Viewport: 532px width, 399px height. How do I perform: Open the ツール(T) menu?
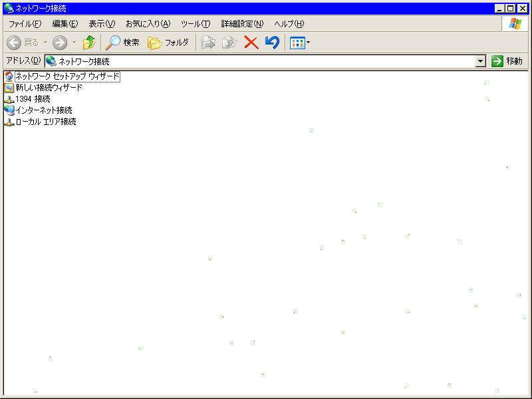(x=196, y=24)
